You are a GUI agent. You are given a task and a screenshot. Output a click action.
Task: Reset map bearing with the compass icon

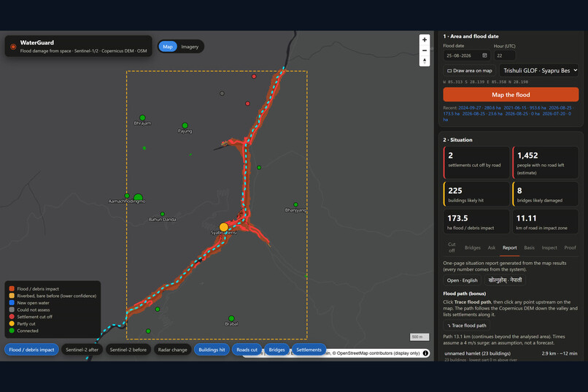pyautogui.click(x=424, y=61)
